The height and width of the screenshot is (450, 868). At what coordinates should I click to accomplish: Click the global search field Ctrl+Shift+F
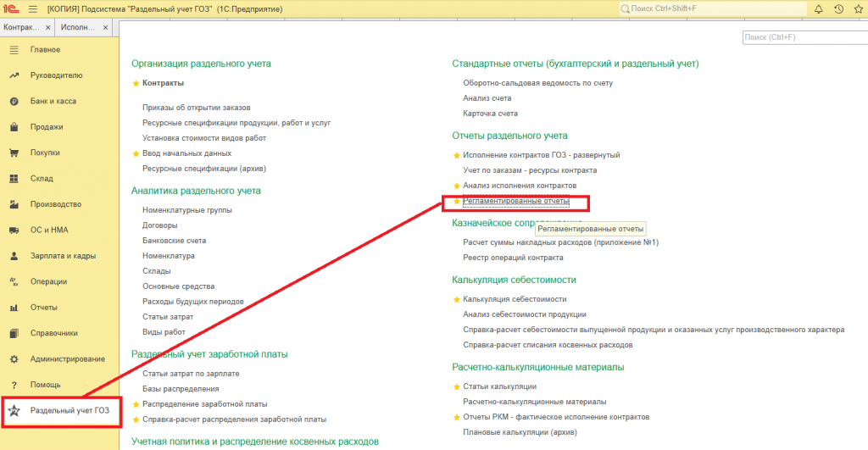pos(712,8)
